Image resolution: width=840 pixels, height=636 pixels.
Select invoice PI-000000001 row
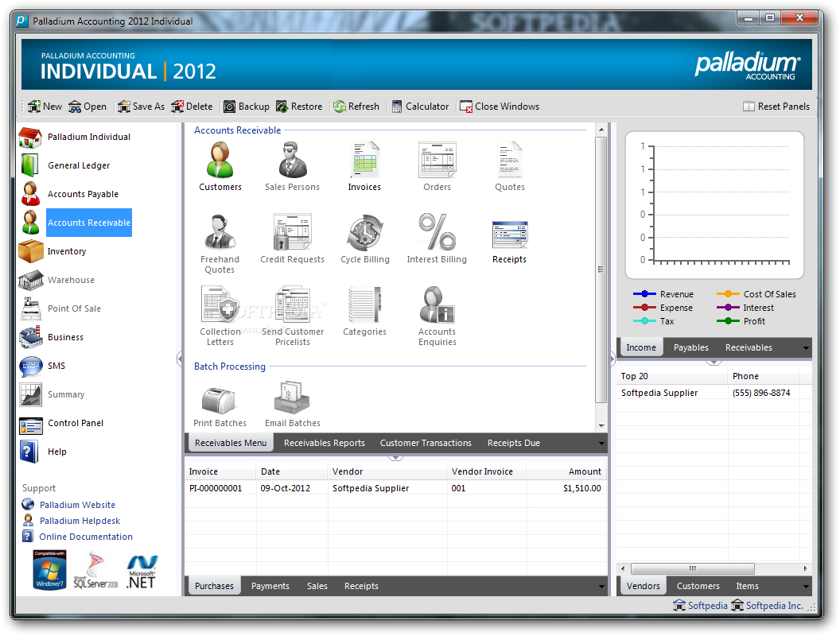(395, 488)
